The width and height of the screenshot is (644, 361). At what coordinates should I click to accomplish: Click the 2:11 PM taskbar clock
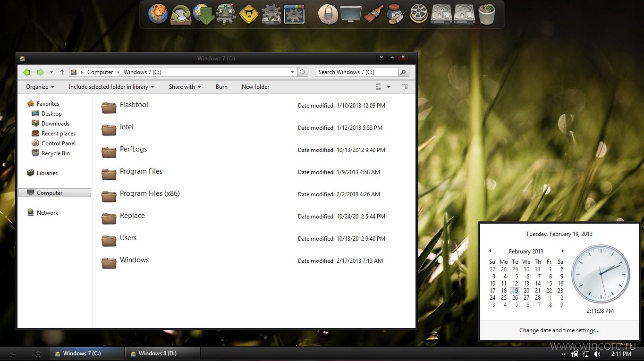tap(621, 353)
